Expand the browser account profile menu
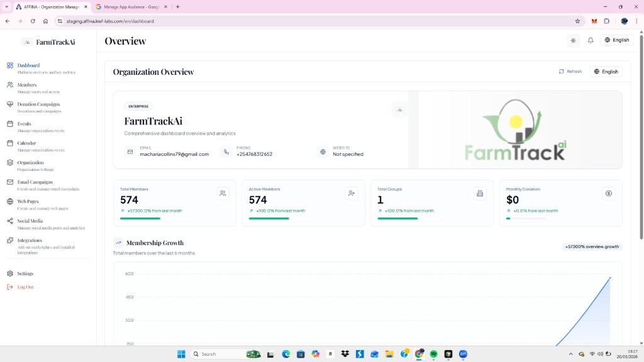This screenshot has height=362, width=644. [x=625, y=21]
